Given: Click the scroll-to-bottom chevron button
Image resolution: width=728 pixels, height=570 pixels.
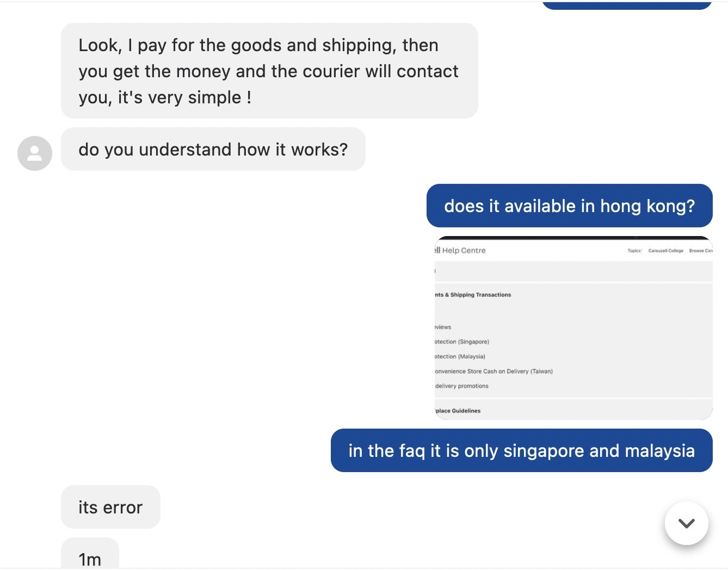Looking at the screenshot, I should click(x=687, y=523).
